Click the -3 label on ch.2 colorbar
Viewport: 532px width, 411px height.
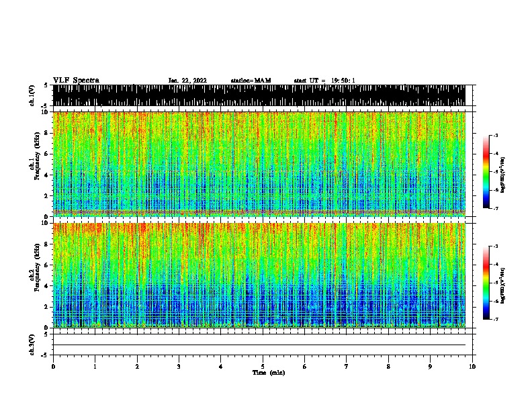495,246
